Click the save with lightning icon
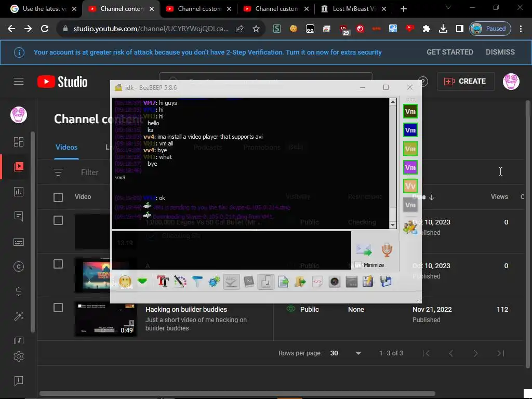 (x=368, y=281)
